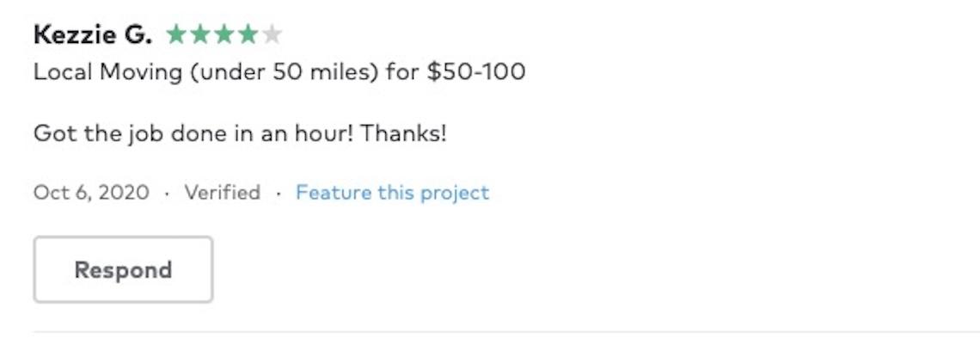Click the fifth gray empty star
The height and width of the screenshot is (351, 980).
tap(272, 34)
